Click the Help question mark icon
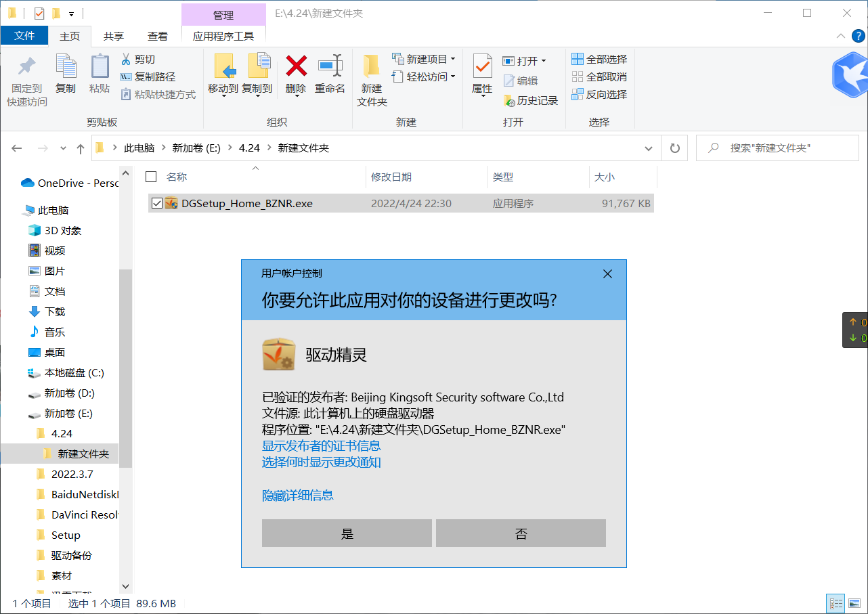868x614 pixels. tap(858, 36)
